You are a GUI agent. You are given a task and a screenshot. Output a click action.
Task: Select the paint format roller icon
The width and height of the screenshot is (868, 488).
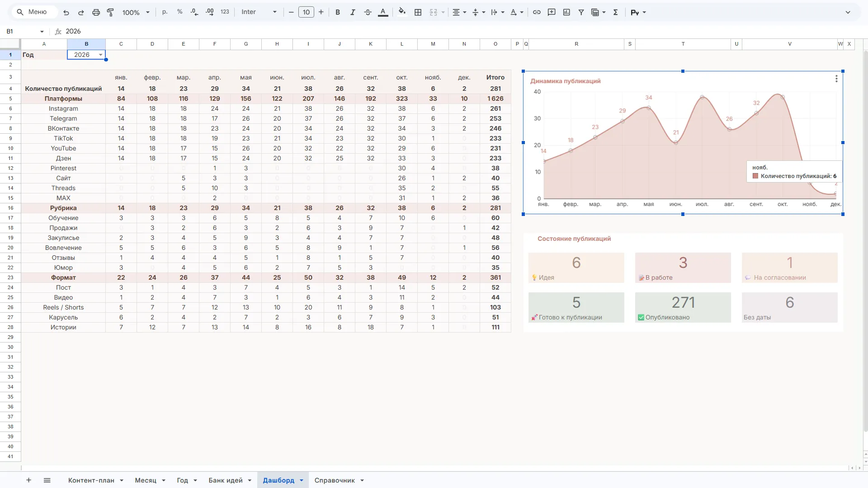point(110,12)
